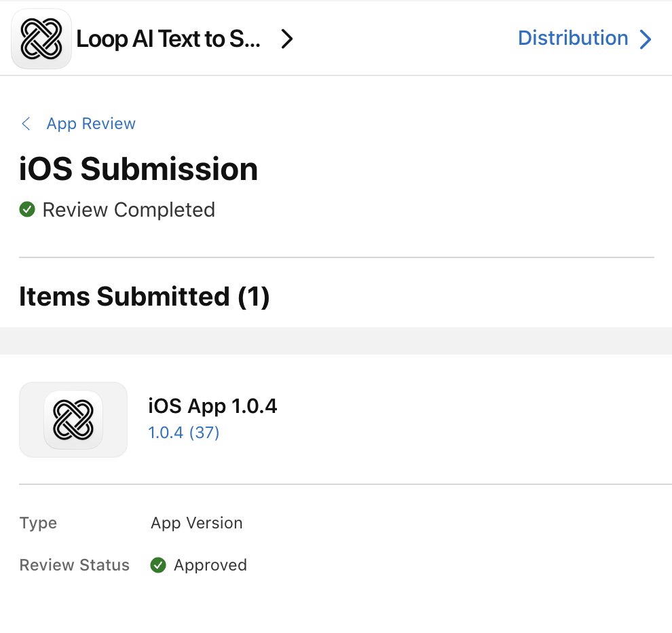This screenshot has height=633, width=672.
Task: Select the iOS Submission heading
Action: pyautogui.click(x=138, y=168)
